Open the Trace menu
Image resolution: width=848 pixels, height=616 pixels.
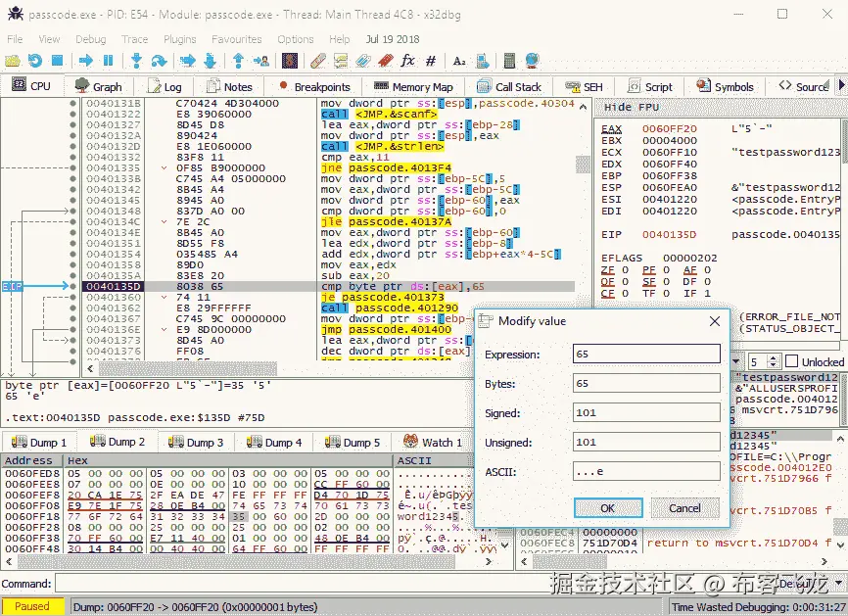click(135, 39)
